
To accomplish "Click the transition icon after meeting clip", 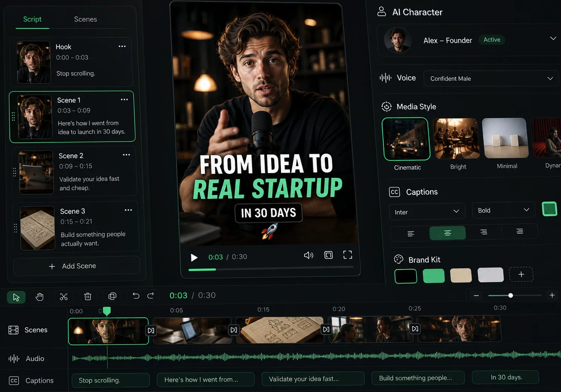I will click(x=415, y=329).
